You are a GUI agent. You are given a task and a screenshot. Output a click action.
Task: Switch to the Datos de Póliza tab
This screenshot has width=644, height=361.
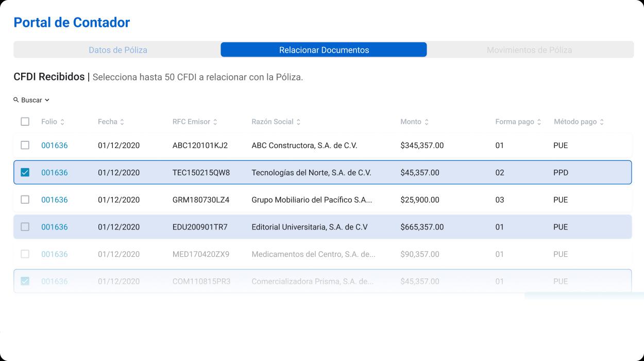coord(118,50)
